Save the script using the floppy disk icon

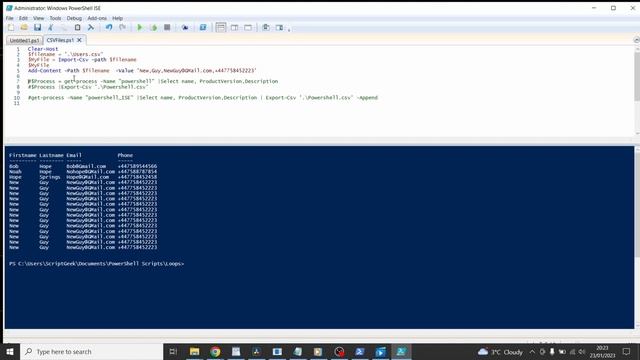click(38, 27)
